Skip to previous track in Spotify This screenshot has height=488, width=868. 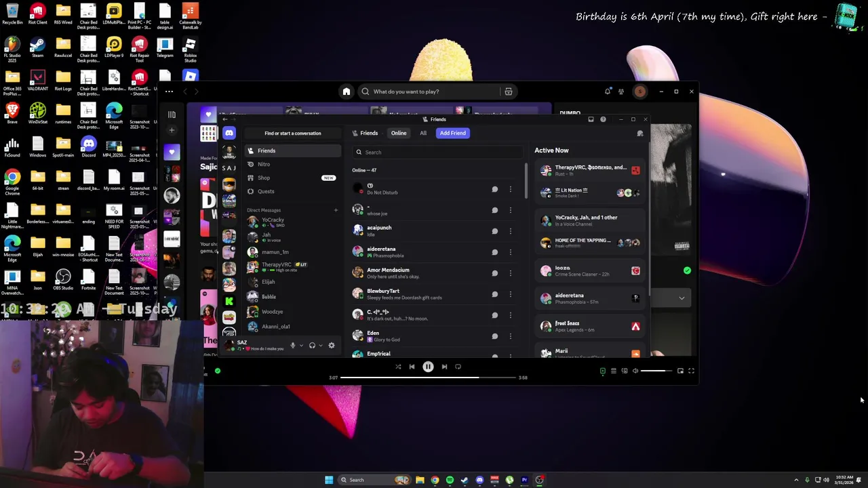[x=412, y=367]
